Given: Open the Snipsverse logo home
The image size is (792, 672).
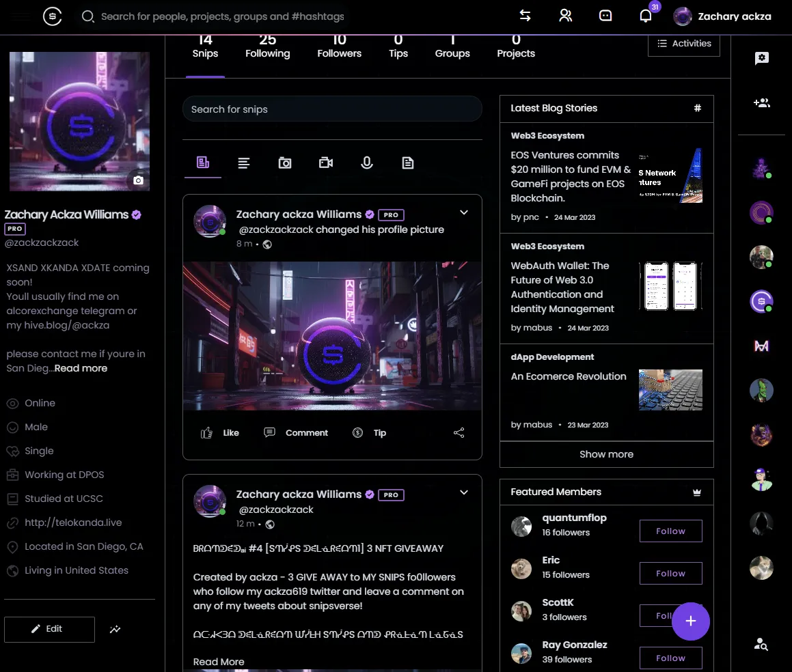Looking at the screenshot, I should click(52, 16).
